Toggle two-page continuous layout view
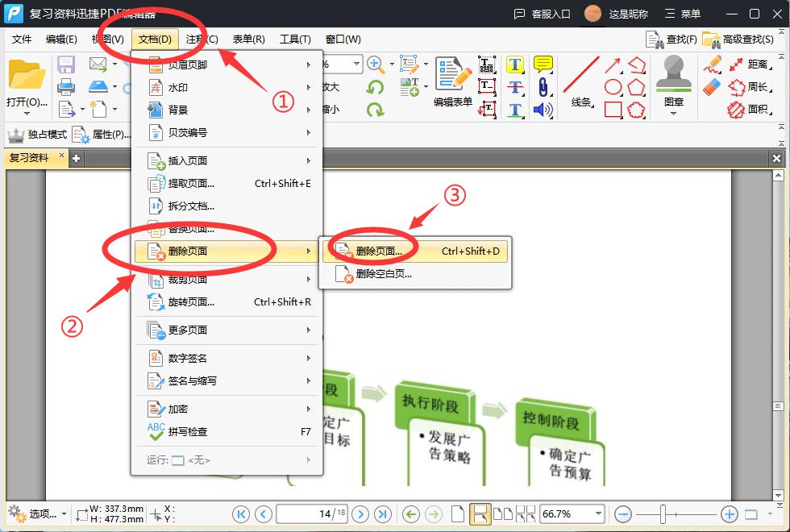Viewport: 790px width, 532px height. (x=526, y=514)
